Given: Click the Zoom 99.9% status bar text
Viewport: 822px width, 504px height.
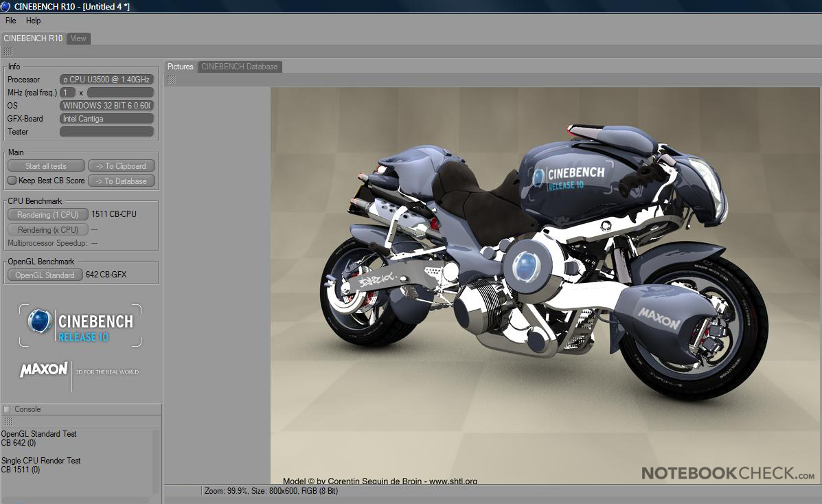Looking at the screenshot, I should point(271,491).
